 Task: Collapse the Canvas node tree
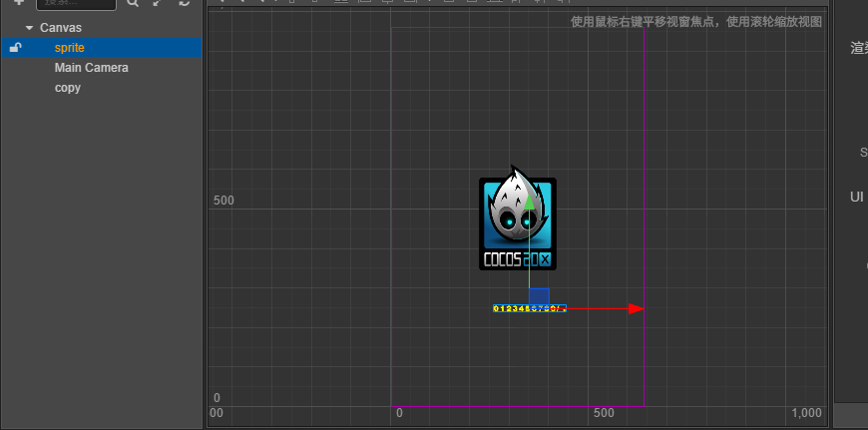click(29, 28)
